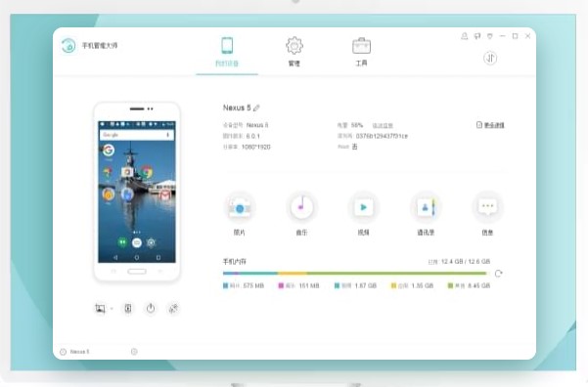Click the transfer arrows circle icon
The width and height of the screenshot is (588, 387).
click(x=490, y=58)
